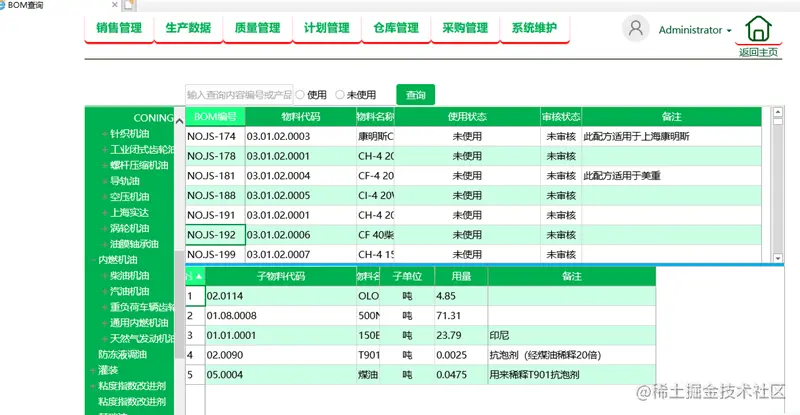This screenshot has width=800, height=415.
Task: Click the 用量 column header
Action: [461, 277]
